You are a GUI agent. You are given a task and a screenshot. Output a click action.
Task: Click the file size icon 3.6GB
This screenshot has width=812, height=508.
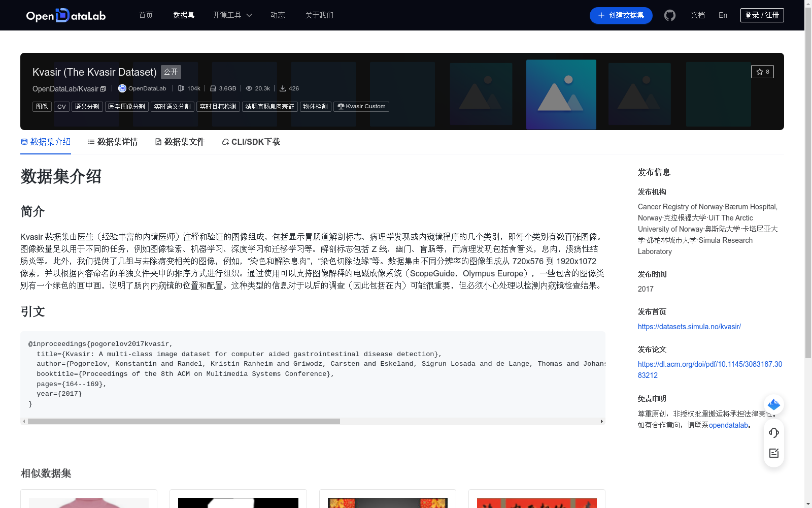(213, 88)
